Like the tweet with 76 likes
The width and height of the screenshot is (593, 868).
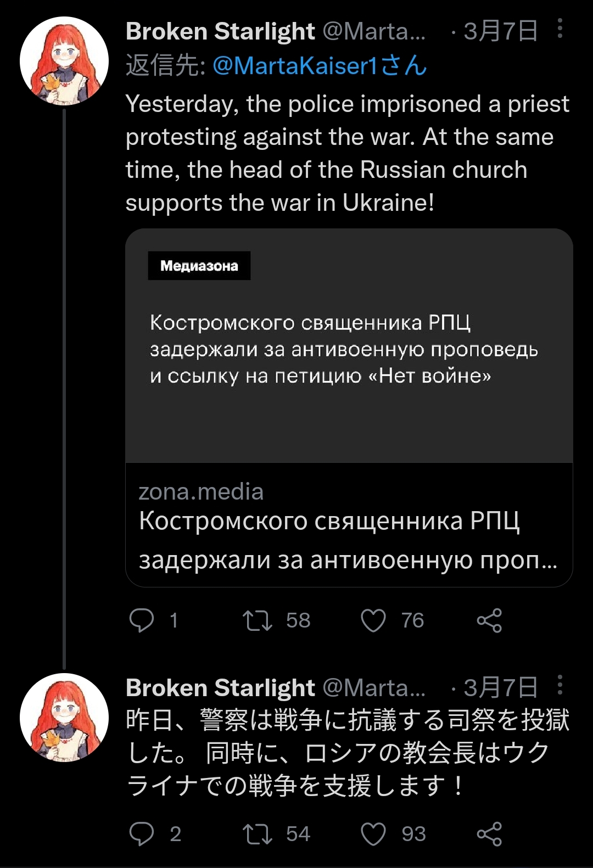coord(373,620)
